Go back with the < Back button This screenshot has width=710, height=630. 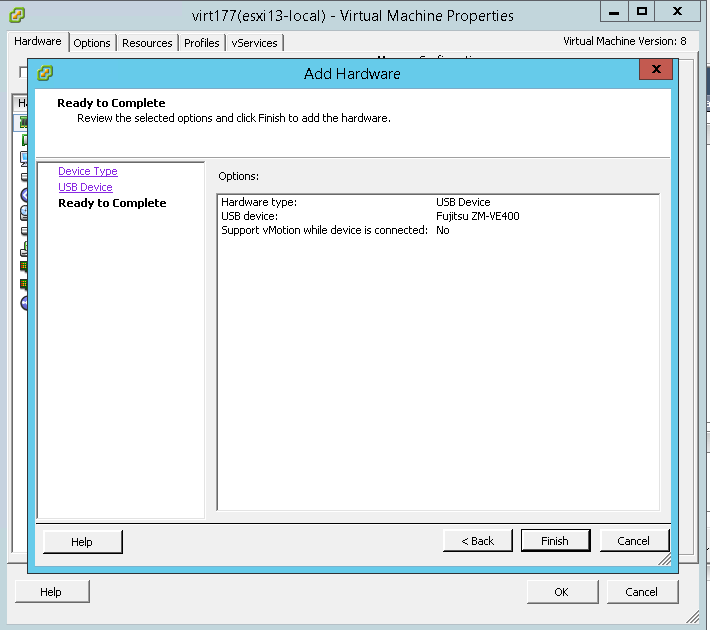pos(477,541)
